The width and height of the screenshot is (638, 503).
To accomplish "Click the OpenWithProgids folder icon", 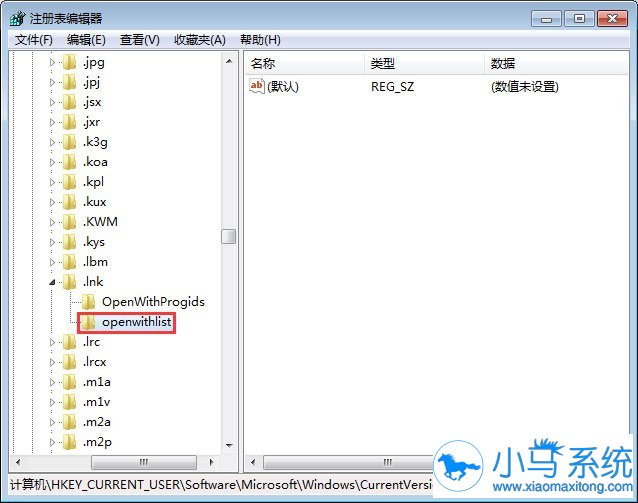I will pyautogui.click(x=88, y=302).
